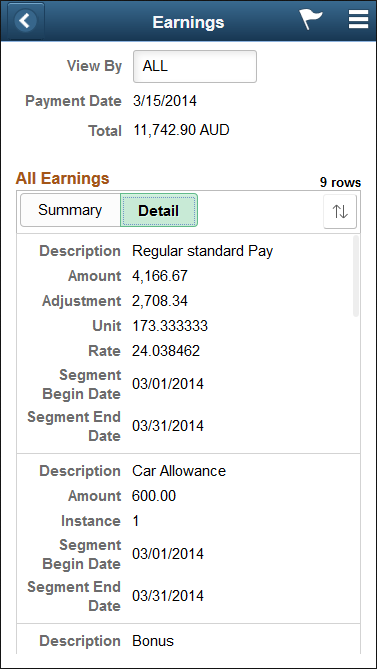Click Regular standard Pay segment end date
The width and height of the screenshot is (377, 669).
168,426
